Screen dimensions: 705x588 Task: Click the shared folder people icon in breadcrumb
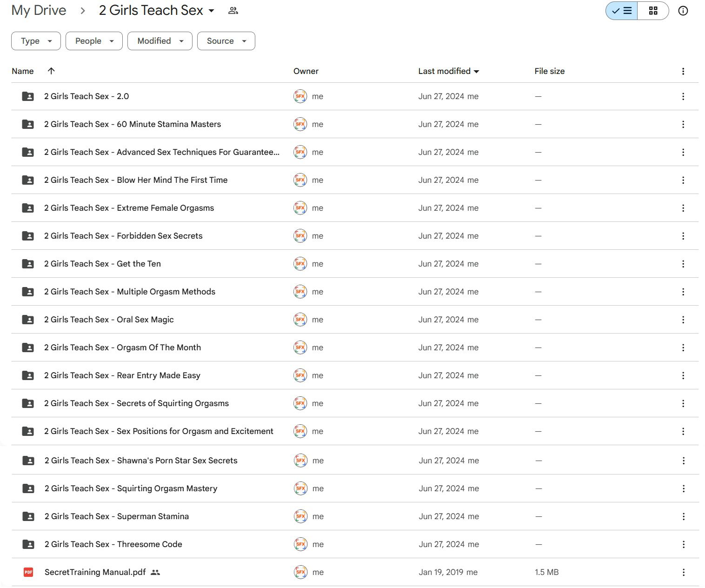[x=233, y=11]
